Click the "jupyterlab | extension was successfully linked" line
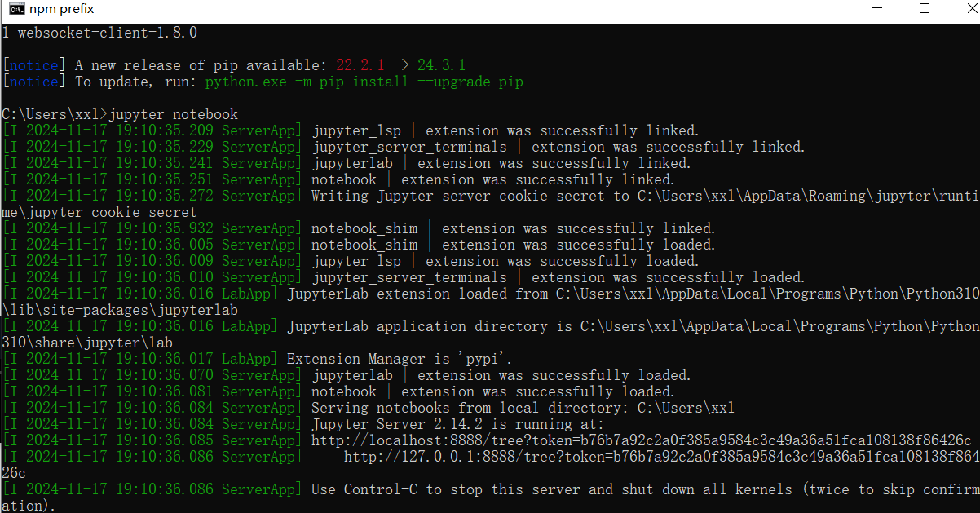980x513 pixels. pyautogui.click(x=347, y=163)
